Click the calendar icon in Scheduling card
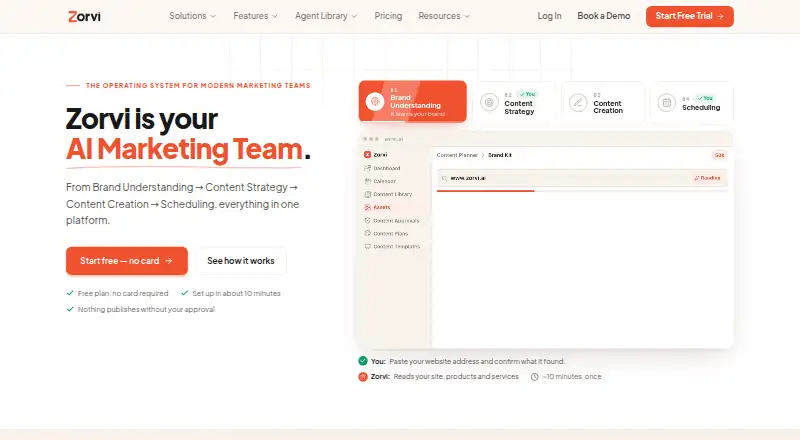This screenshot has width=800, height=440. tap(666, 103)
